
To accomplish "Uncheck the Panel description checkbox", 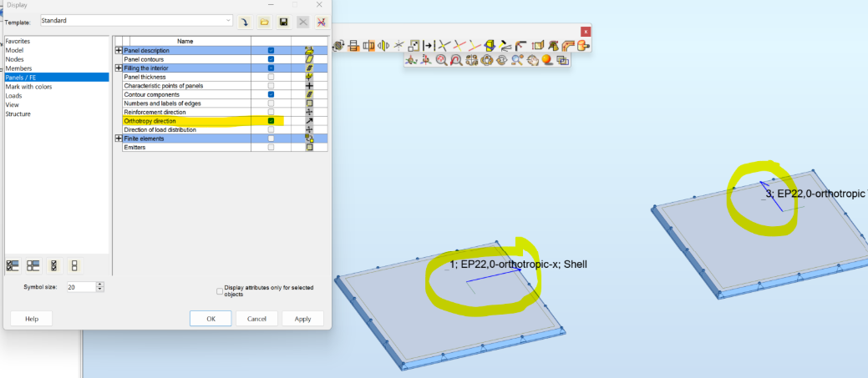I will coord(271,50).
